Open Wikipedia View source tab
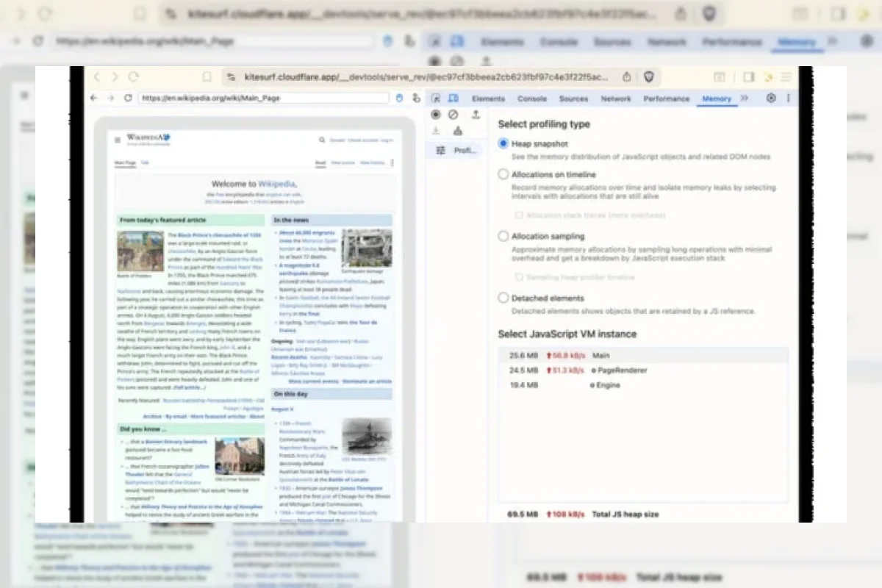The height and width of the screenshot is (588, 882). (343, 162)
